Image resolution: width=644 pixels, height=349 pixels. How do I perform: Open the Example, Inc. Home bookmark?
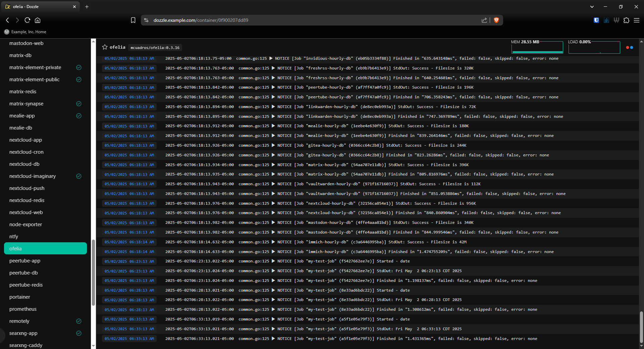(25, 32)
